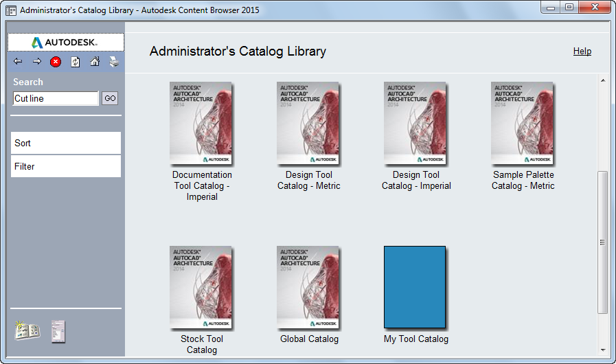
Task: Click the Design Tool Catalog - Metric label
Action: (309, 180)
